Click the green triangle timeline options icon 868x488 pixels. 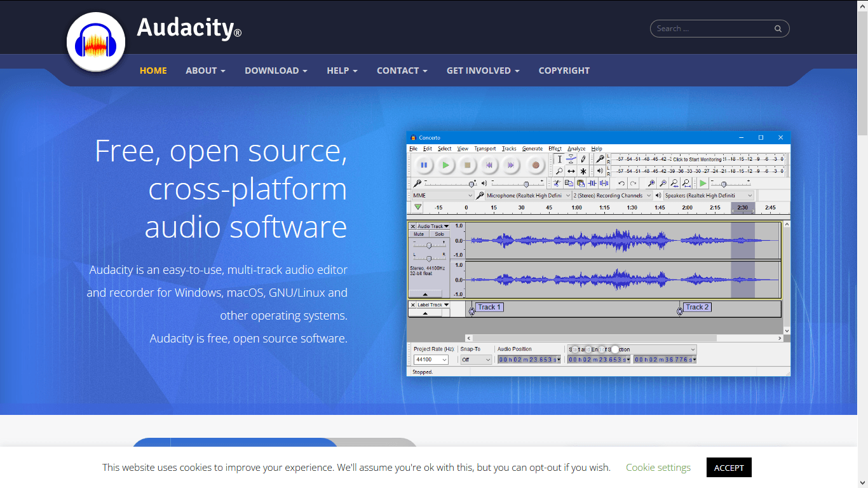pyautogui.click(x=417, y=207)
